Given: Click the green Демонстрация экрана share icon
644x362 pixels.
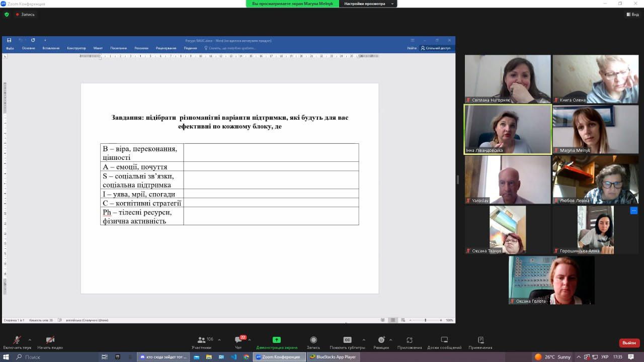Looking at the screenshot, I should click(276, 340).
